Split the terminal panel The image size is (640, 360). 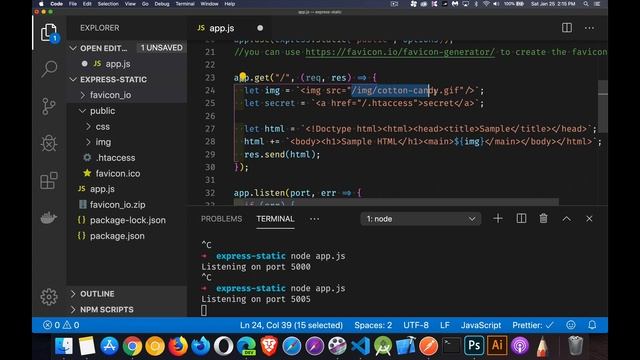point(521,219)
